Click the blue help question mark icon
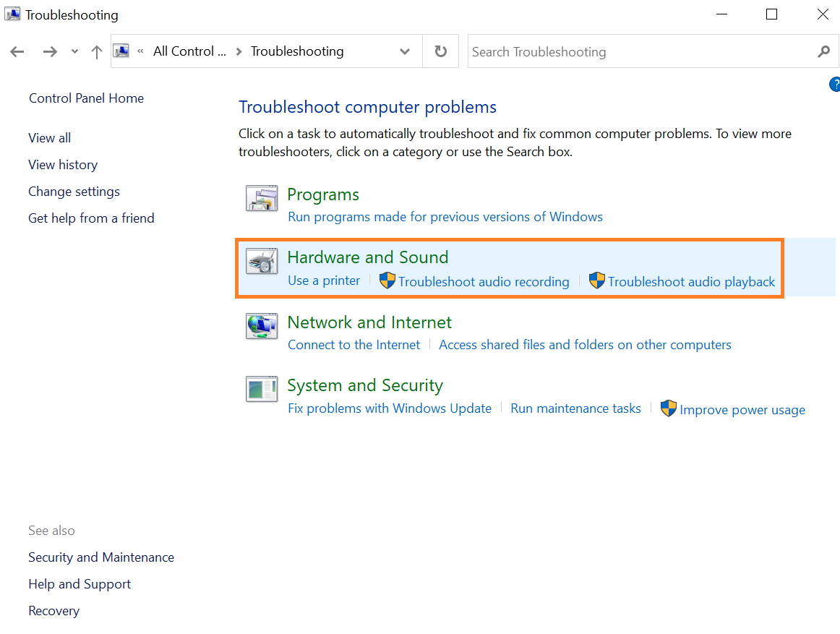Screen dimensions: 840x634 tap(834, 85)
